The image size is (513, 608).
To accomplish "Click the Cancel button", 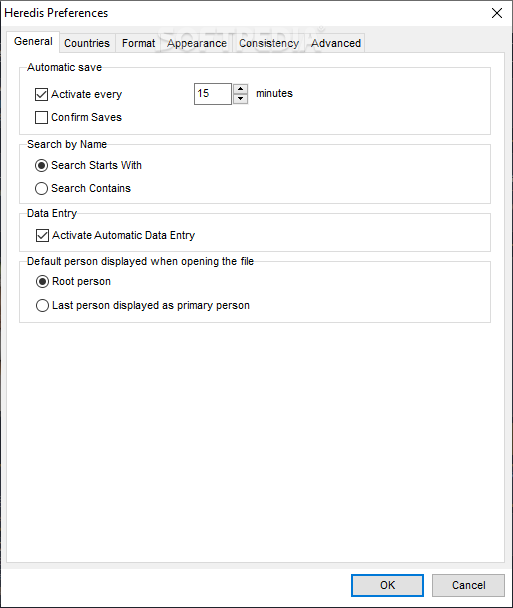I will 468,585.
